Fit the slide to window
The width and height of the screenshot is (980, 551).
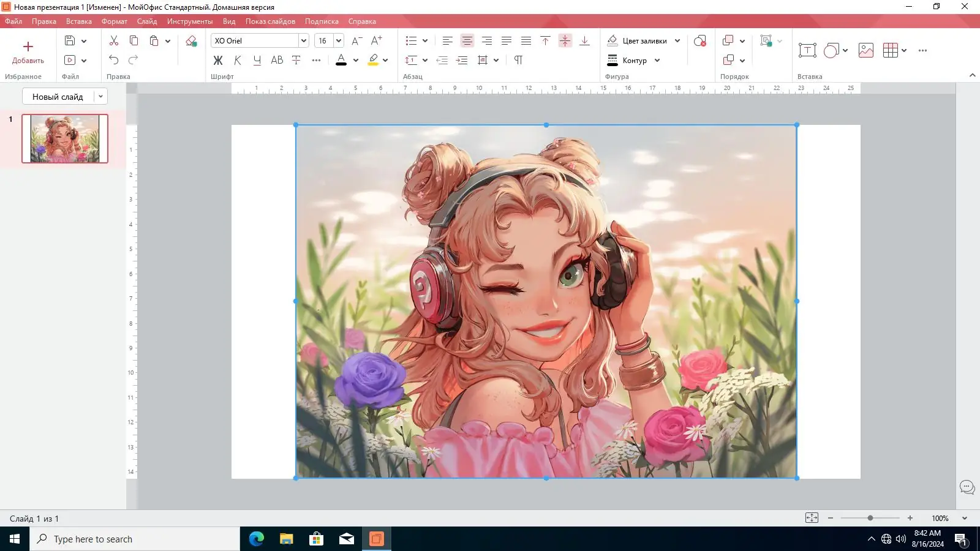tap(812, 518)
